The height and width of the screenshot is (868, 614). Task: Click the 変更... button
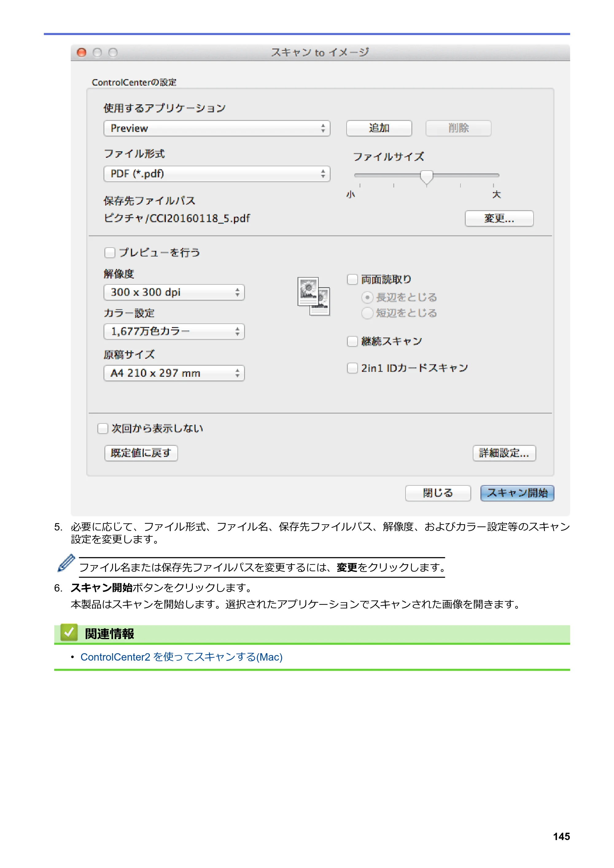(499, 218)
